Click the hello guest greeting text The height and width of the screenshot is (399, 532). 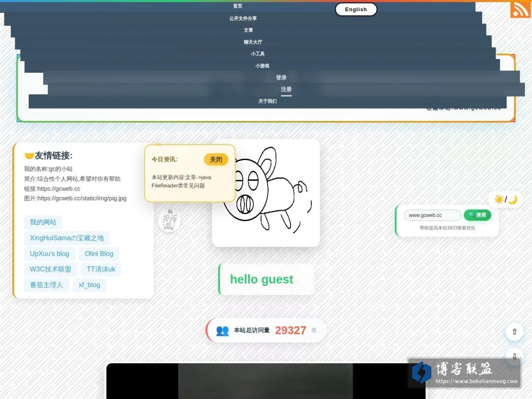[262, 280]
